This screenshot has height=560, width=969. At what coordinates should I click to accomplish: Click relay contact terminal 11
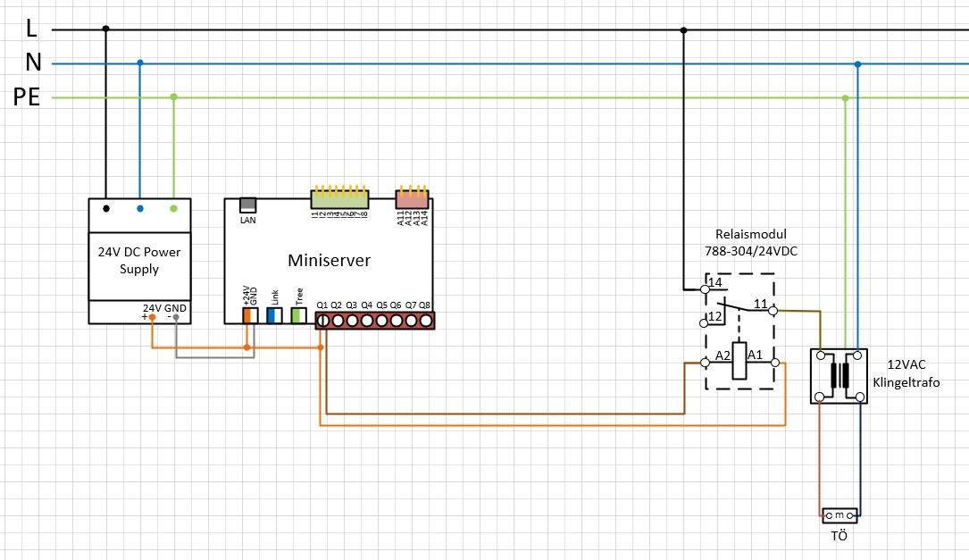coord(773,311)
